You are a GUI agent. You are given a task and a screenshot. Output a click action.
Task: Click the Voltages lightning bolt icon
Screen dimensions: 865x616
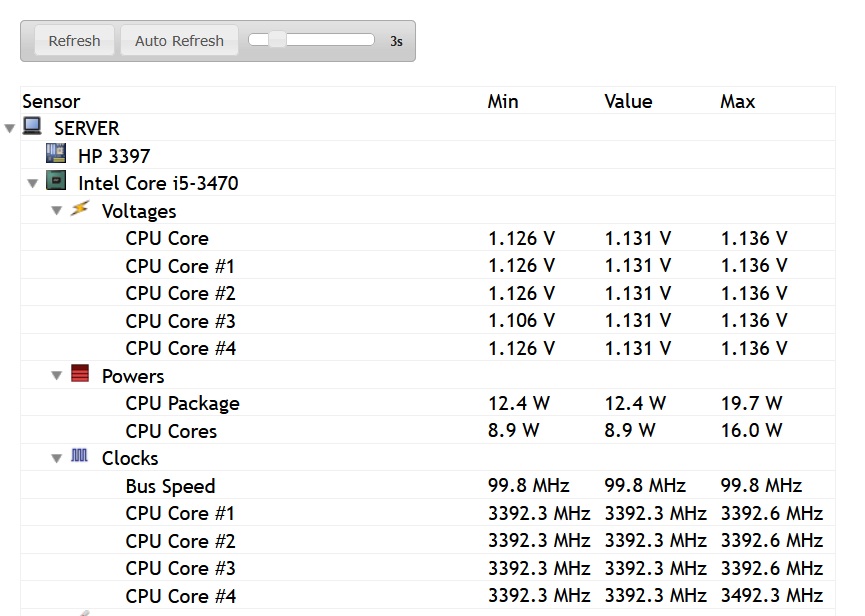(x=80, y=208)
